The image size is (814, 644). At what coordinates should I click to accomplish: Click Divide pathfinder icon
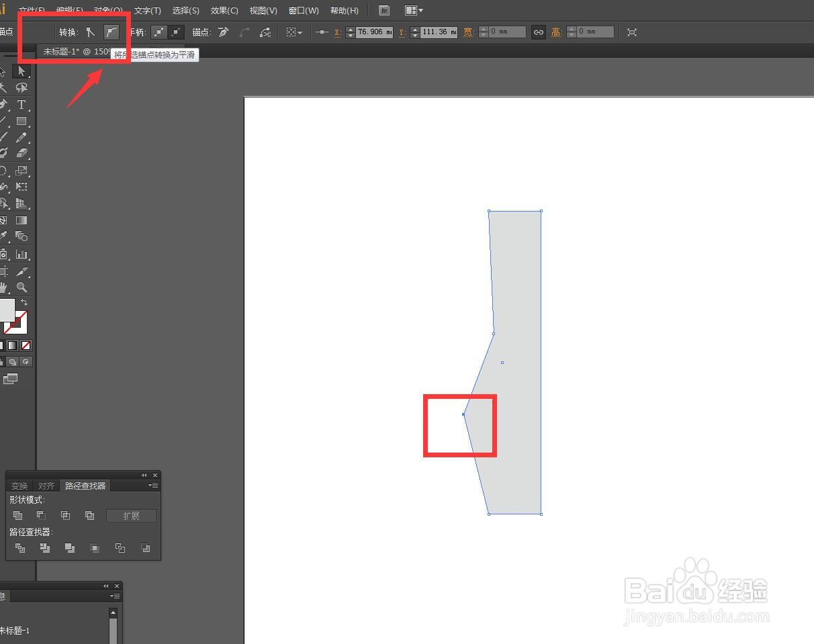(20, 548)
